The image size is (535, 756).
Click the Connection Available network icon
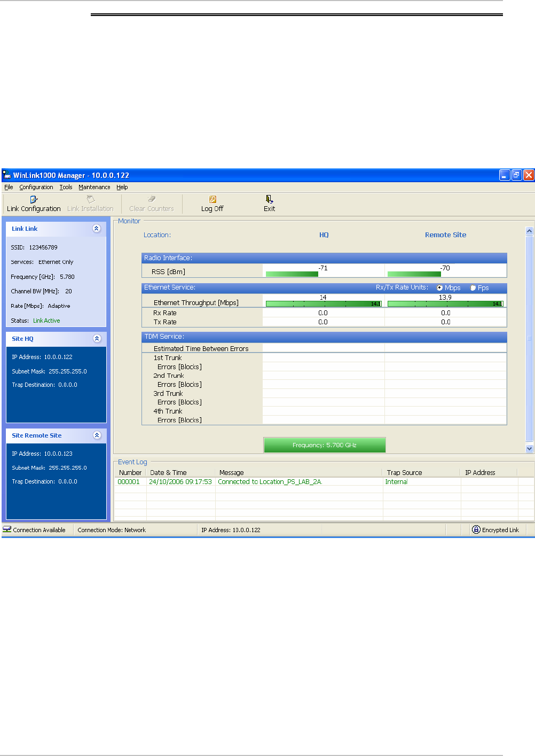[x=7, y=529]
